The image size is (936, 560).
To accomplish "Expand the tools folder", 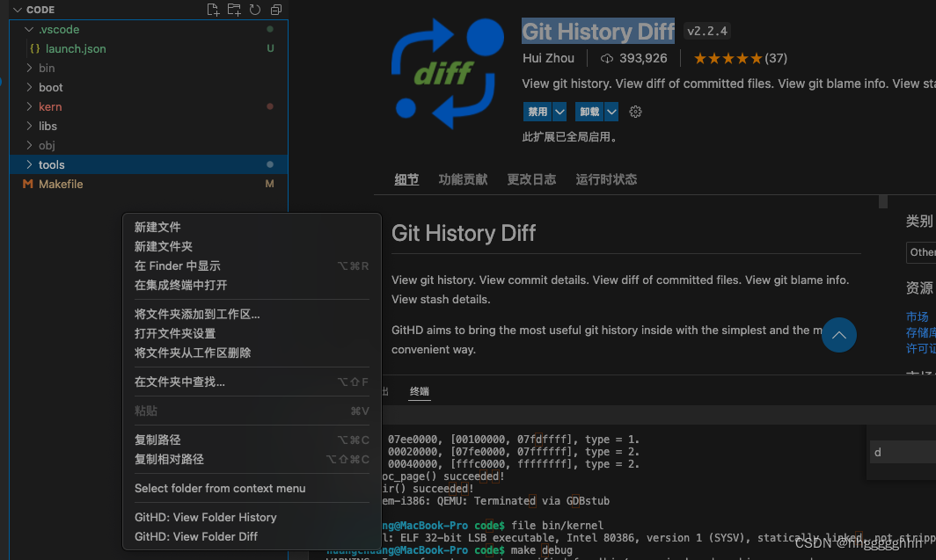I will (29, 164).
